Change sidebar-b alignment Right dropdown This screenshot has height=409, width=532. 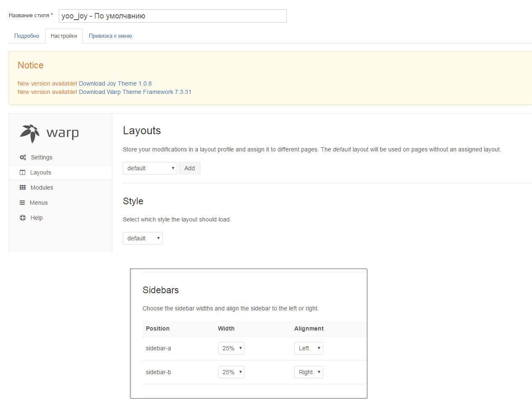[x=309, y=372]
